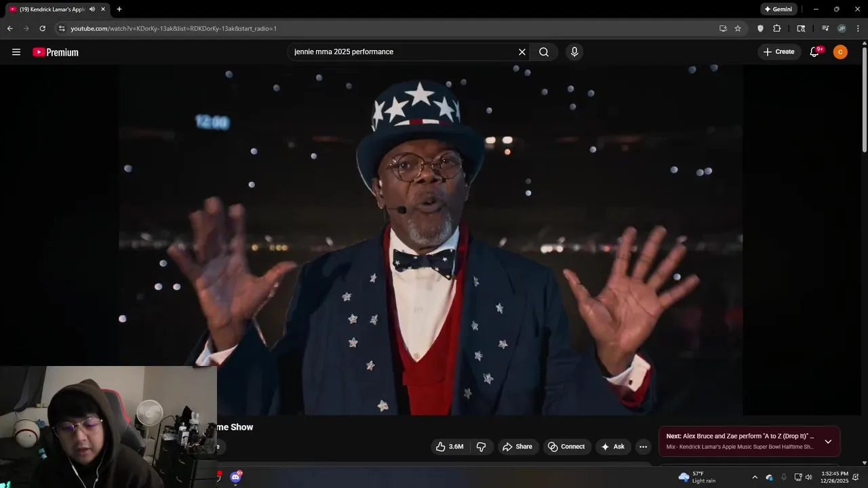Clear the search box with the X
This screenshot has width=868, height=488.
click(x=522, y=52)
